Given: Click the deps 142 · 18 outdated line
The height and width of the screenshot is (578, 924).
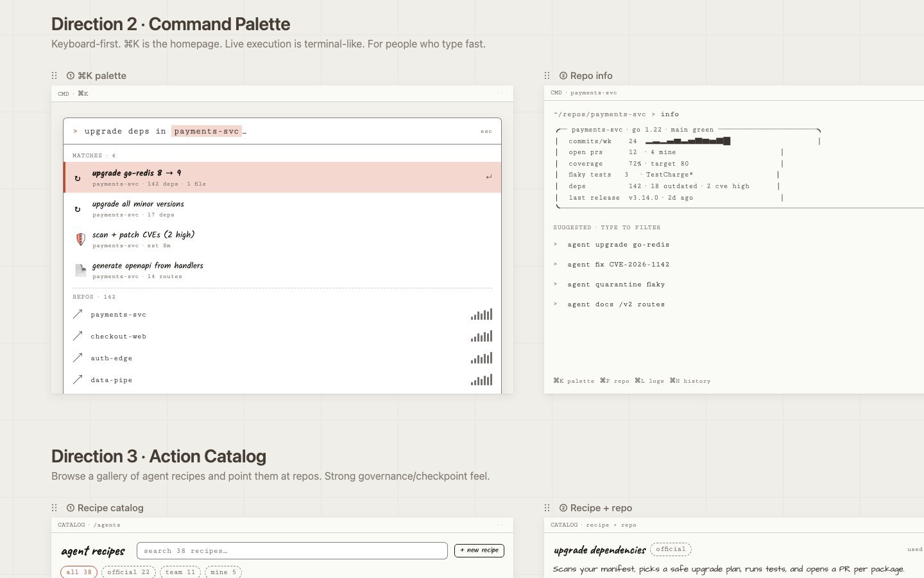Looking at the screenshot, I should pos(659,186).
